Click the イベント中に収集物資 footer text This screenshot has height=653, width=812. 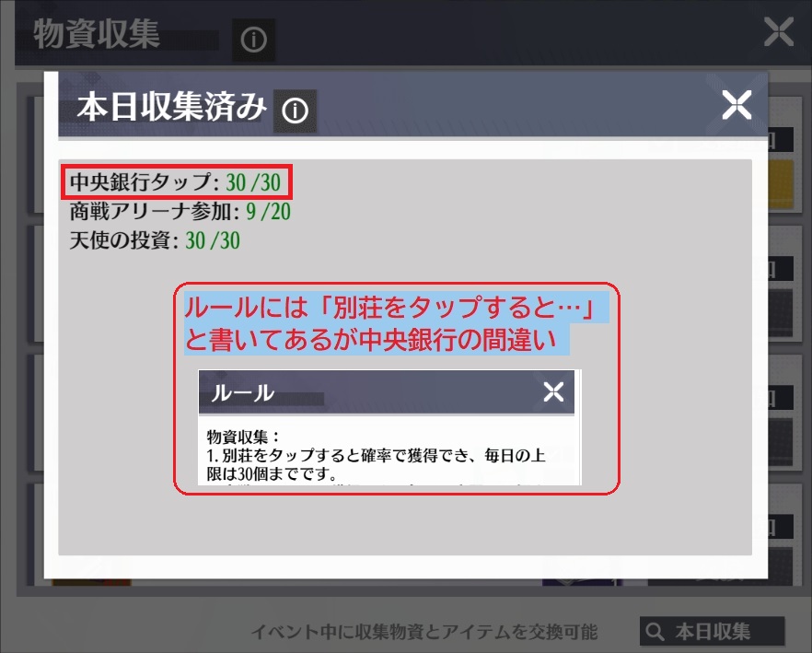pyautogui.click(x=424, y=632)
